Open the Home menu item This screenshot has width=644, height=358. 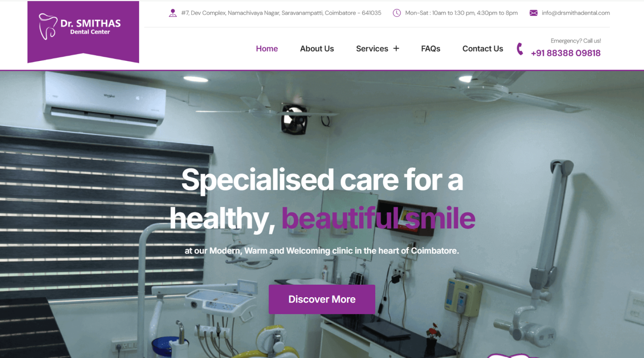(x=267, y=49)
